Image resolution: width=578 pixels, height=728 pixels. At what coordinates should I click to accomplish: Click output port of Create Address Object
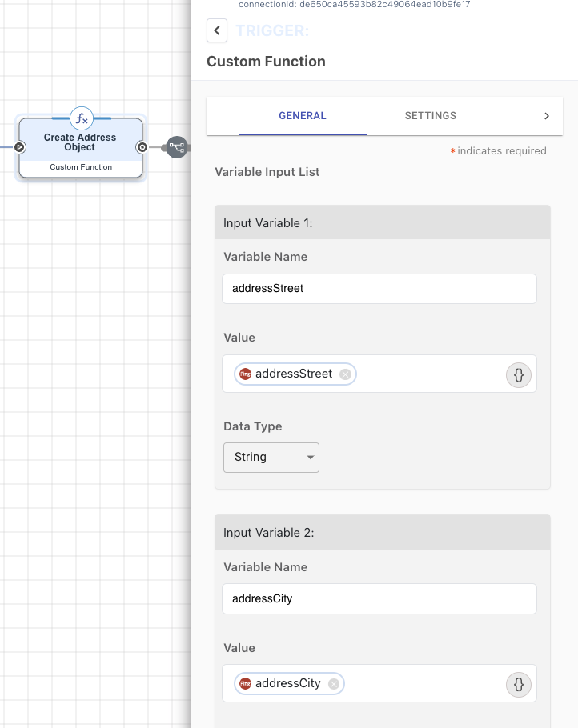pyautogui.click(x=142, y=147)
